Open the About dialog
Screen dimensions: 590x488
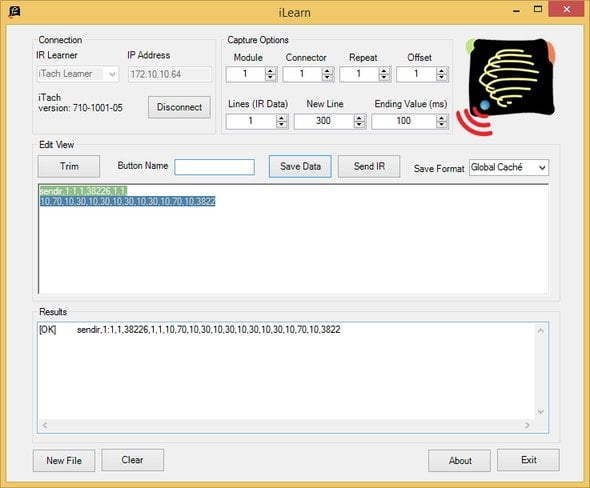(459, 461)
